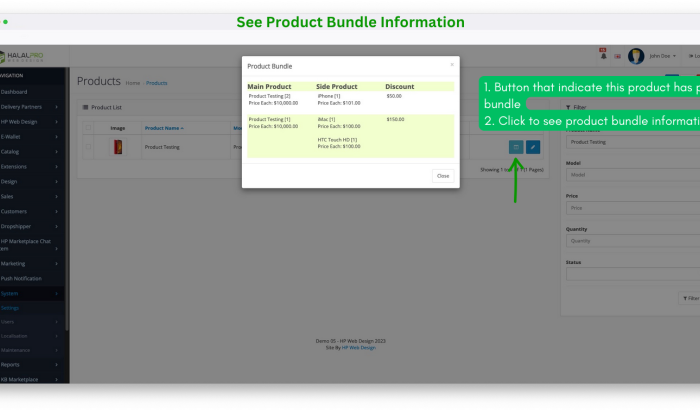Image resolution: width=700 pixels, height=410 pixels.
Task: Click Product Testing name cell
Action: pos(162,147)
